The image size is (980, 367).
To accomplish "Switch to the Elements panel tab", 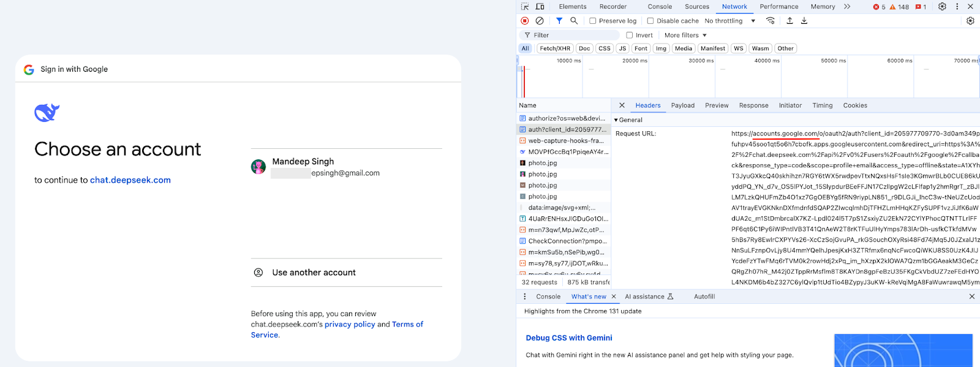I will point(573,7).
